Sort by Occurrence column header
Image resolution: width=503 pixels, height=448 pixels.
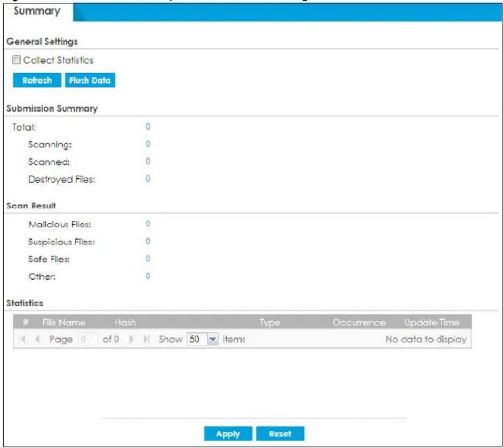[x=359, y=322]
